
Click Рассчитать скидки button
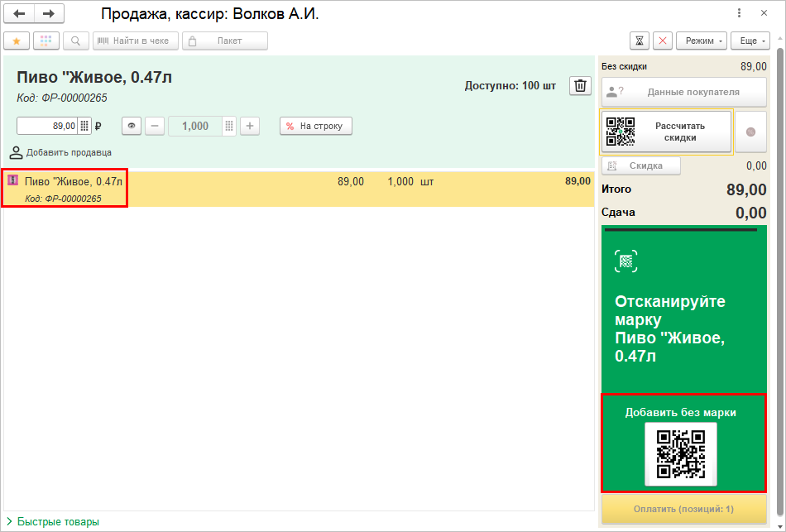pyautogui.click(x=666, y=132)
